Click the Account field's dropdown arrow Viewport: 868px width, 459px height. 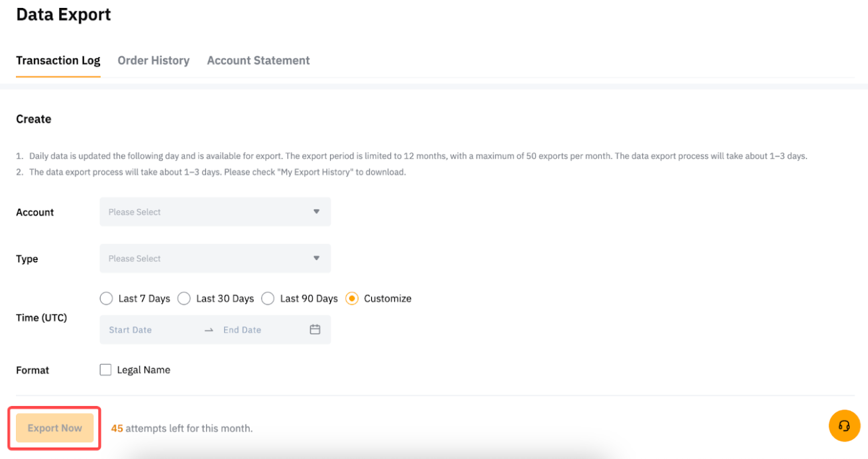pos(316,212)
